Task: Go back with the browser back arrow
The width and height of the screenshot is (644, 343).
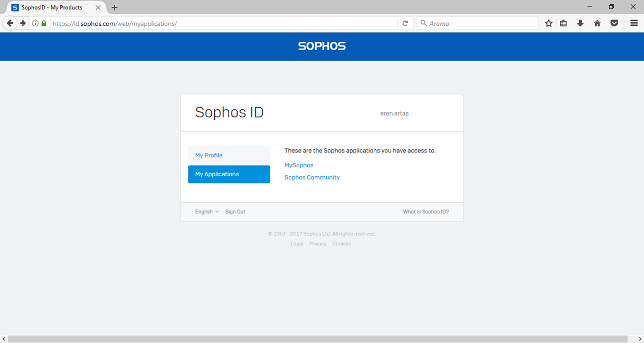Action: coord(10,23)
